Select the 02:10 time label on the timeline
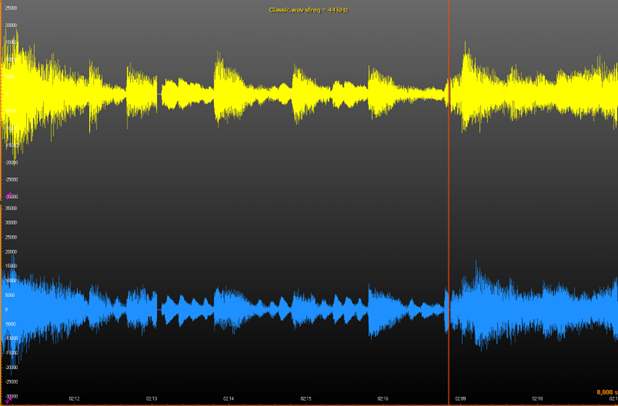Image resolution: width=618 pixels, height=406 pixels. pos(537,399)
